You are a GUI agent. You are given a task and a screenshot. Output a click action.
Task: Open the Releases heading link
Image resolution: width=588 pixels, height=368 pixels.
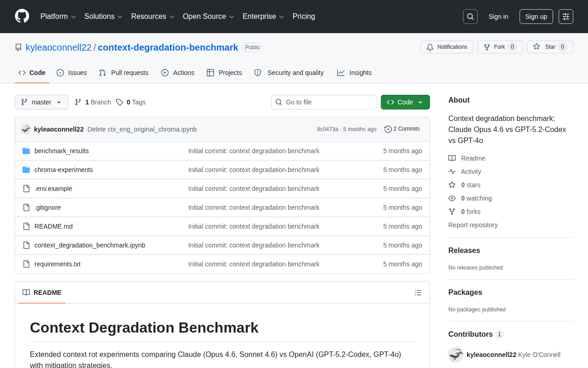(464, 251)
